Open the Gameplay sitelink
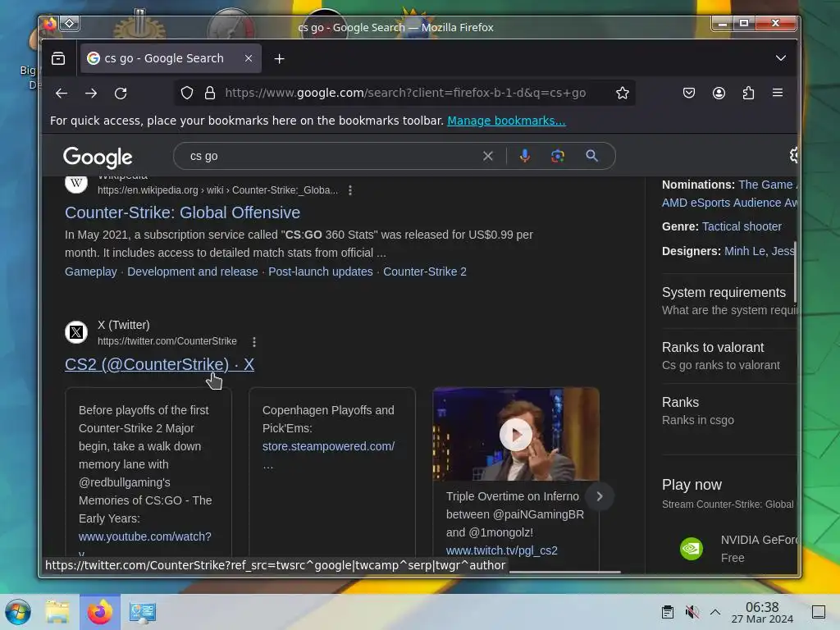Image resolution: width=840 pixels, height=630 pixels. click(x=90, y=272)
